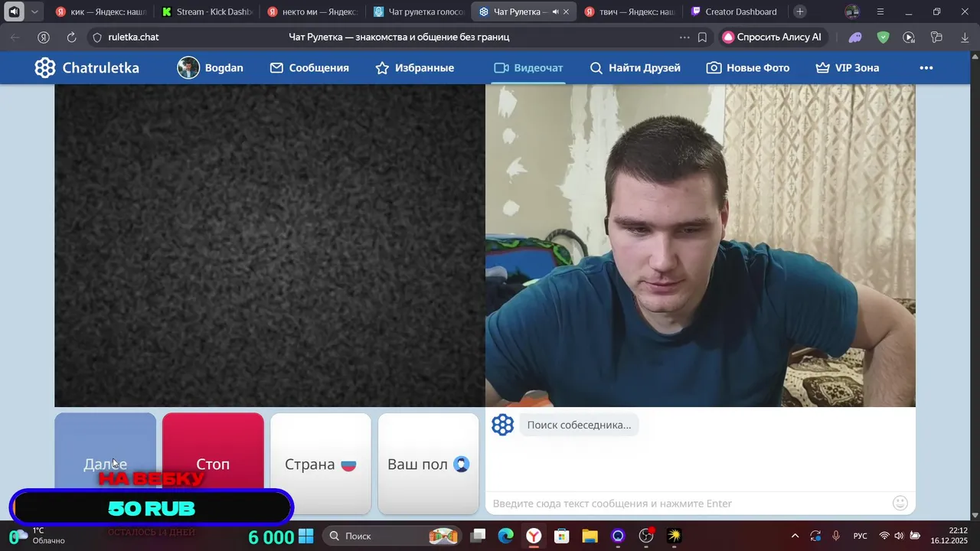Open the browser profile avatar
This screenshot has height=551, width=980.
coord(852,11)
